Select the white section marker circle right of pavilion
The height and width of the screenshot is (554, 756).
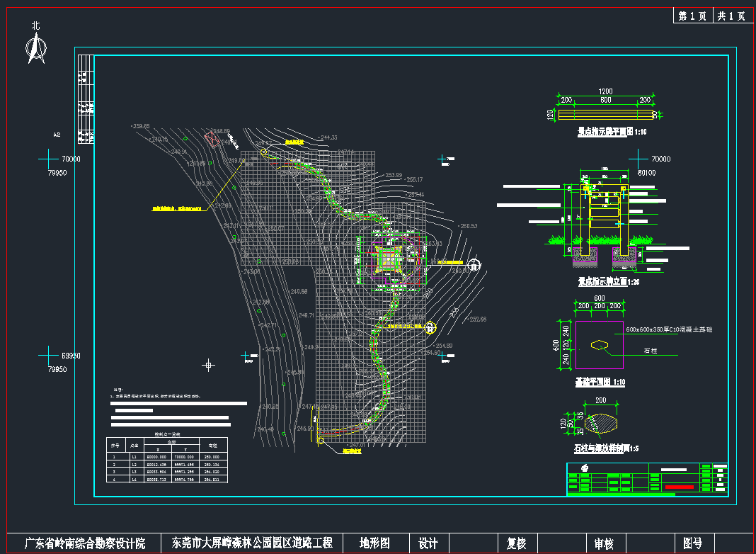[475, 266]
